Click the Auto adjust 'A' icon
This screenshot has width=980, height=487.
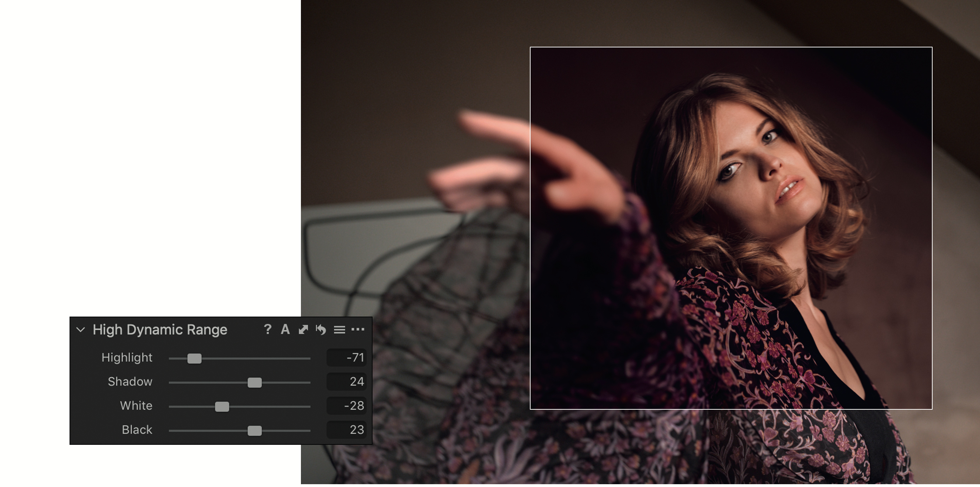point(285,329)
